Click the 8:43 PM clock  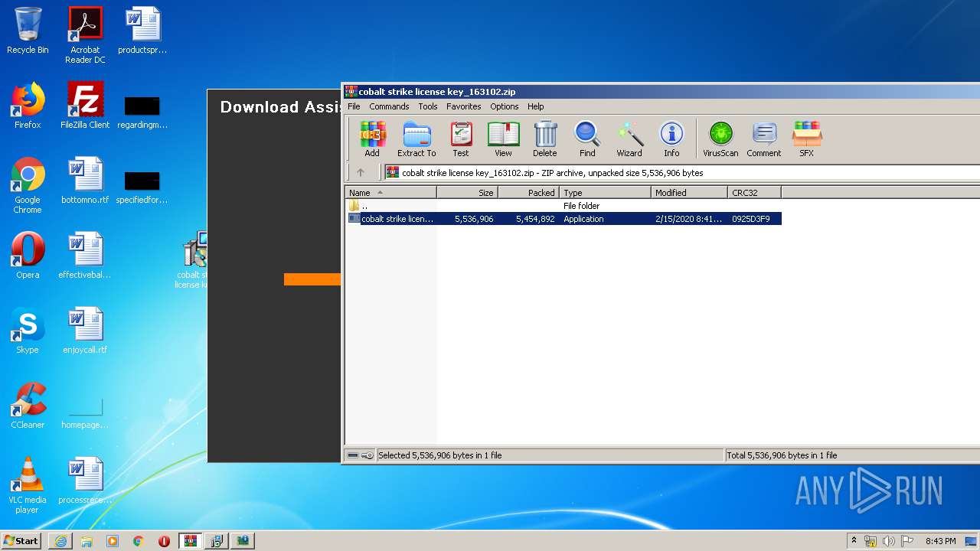(940, 541)
